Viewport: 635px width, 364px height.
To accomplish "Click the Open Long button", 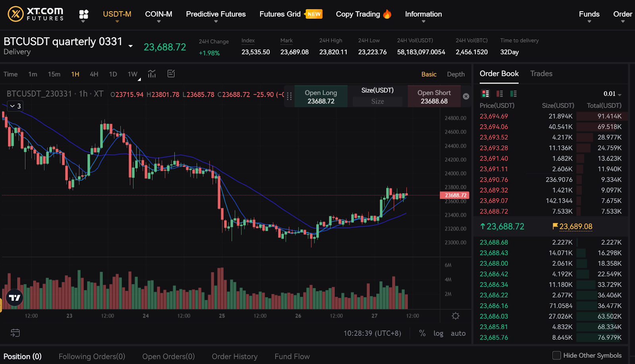I will [321, 96].
